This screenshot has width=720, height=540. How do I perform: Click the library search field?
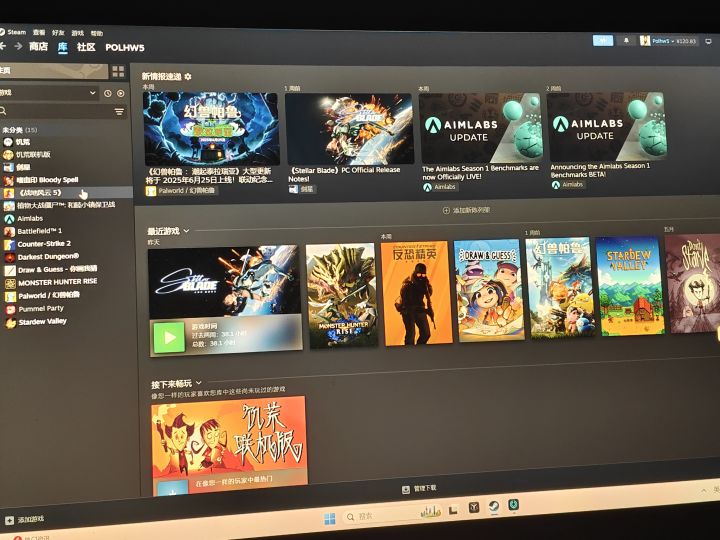[x=56, y=111]
